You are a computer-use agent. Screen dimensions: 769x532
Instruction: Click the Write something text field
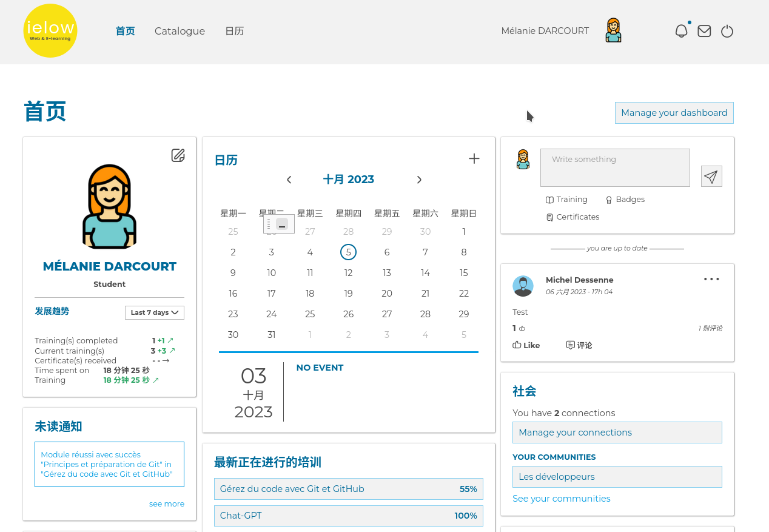click(x=615, y=167)
